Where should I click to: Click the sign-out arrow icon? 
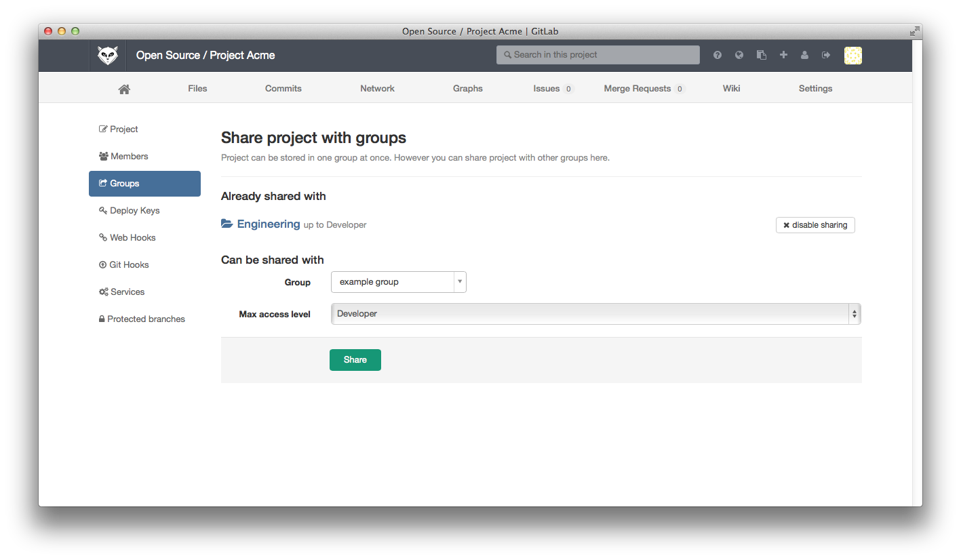(x=826, y=55)
